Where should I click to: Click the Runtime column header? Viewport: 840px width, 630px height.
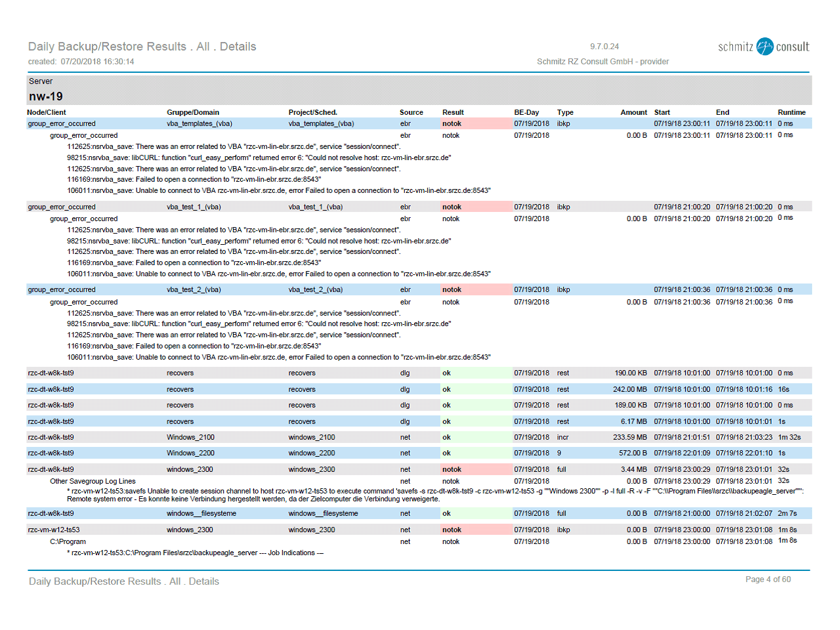tap(792, 112)
